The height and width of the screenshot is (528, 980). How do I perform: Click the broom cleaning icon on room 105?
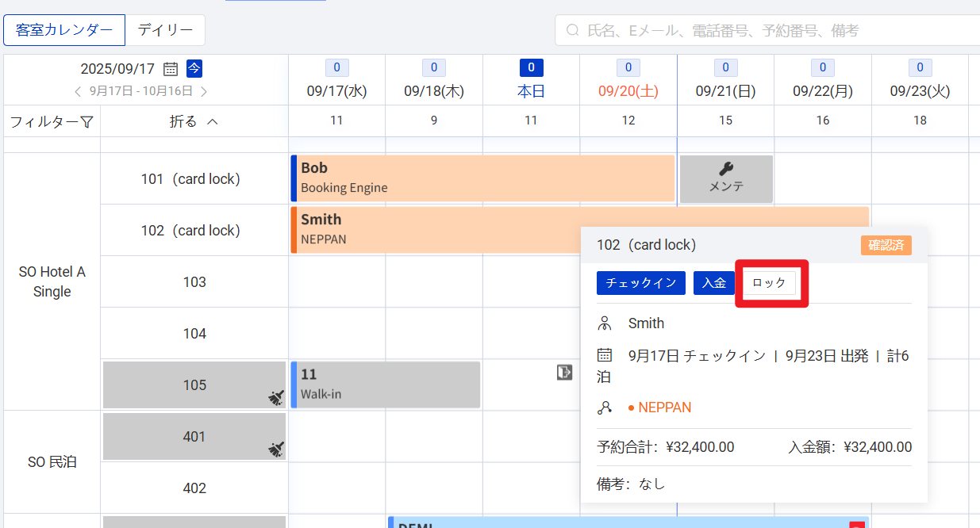pos(275,398)
